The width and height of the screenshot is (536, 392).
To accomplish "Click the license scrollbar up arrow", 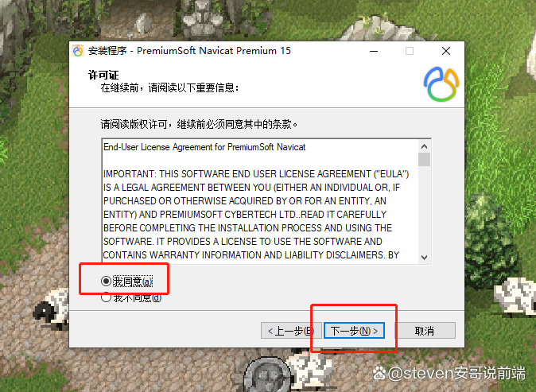I will coord(424,146).
